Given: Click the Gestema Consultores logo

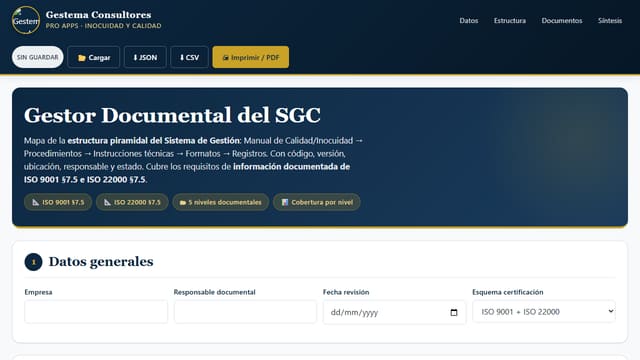Looking at the screenshot, I should 26,20.
